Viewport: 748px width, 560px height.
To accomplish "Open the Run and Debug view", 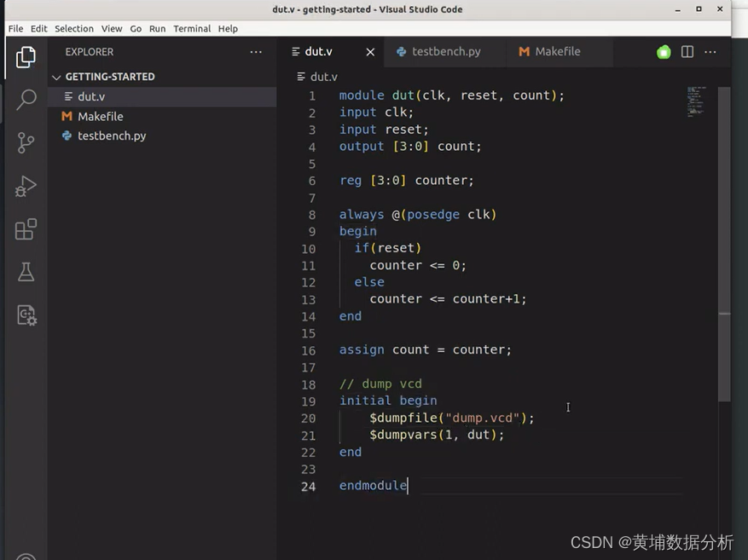I will point(25,186).
